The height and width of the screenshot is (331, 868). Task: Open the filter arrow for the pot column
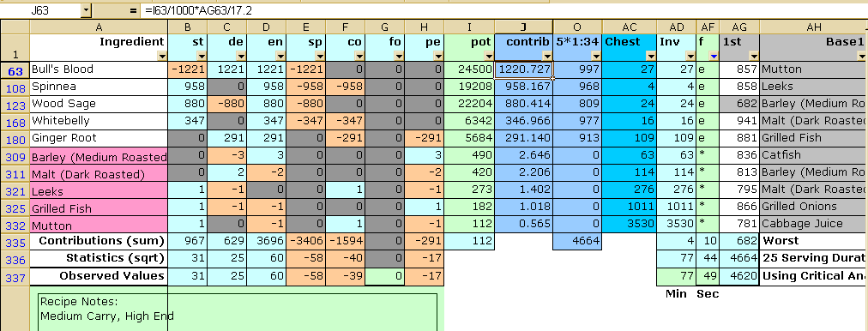(489, 56)
